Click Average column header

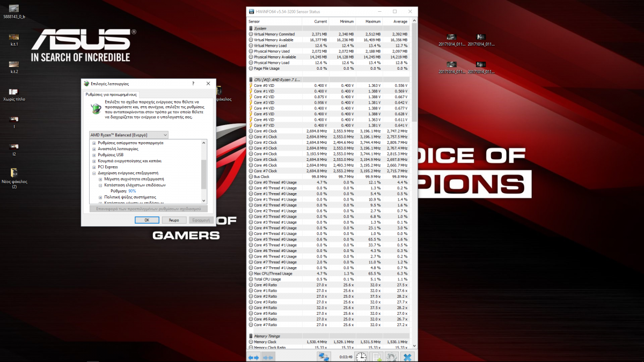point(396,21)
